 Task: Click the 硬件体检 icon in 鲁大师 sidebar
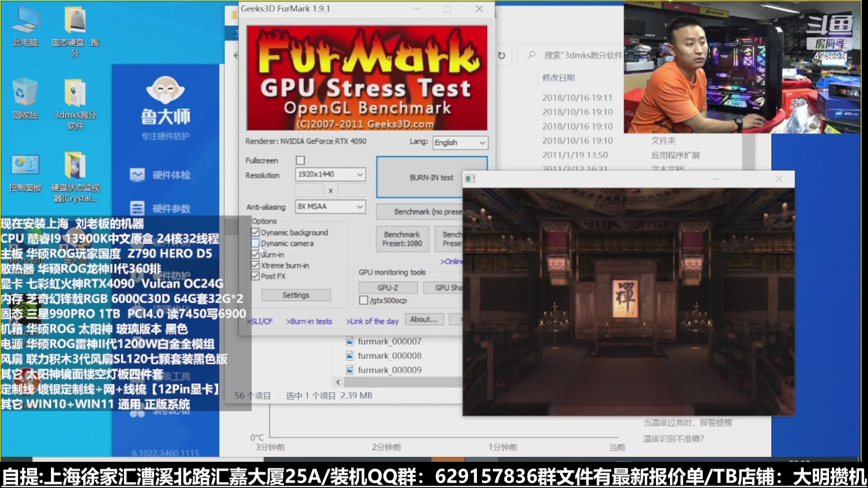click(x=137, y=175)
